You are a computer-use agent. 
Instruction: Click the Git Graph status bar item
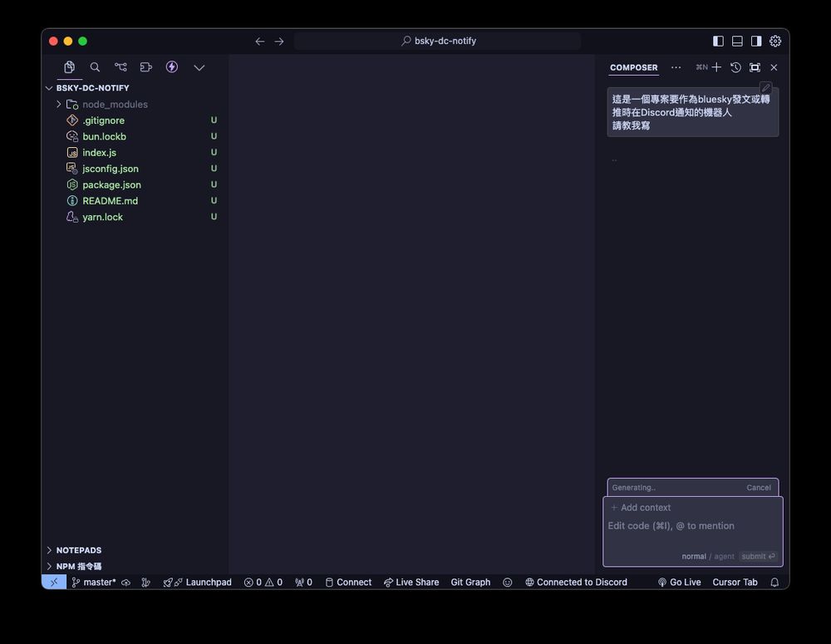[470, 582]
